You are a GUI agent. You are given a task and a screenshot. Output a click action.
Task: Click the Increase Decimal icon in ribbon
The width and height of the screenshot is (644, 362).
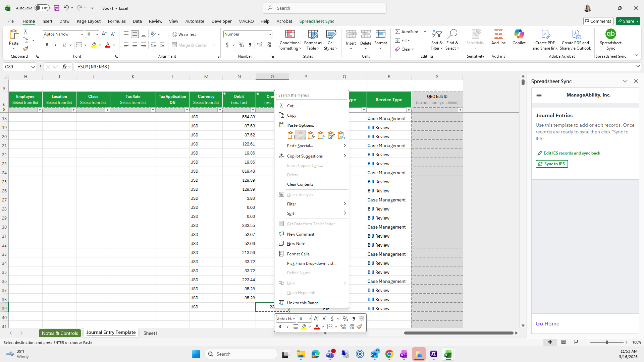point(259,45)
